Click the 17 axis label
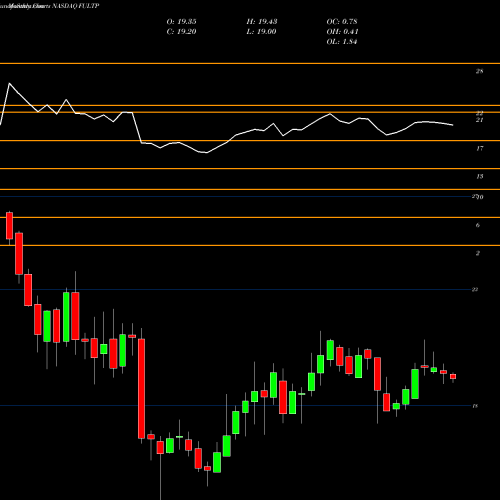 pos(479,148)
